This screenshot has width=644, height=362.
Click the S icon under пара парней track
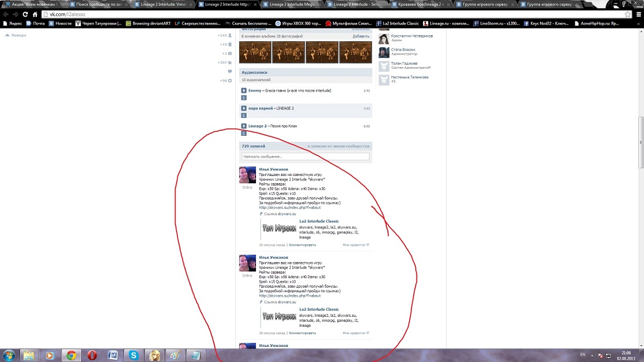(x=244, y=115)
